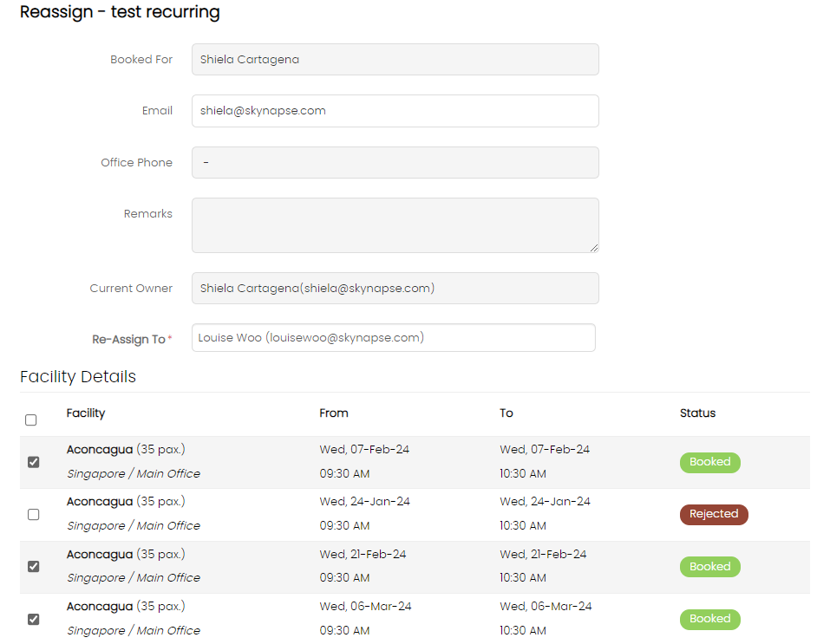Click the To column header

tap(506, 413)
